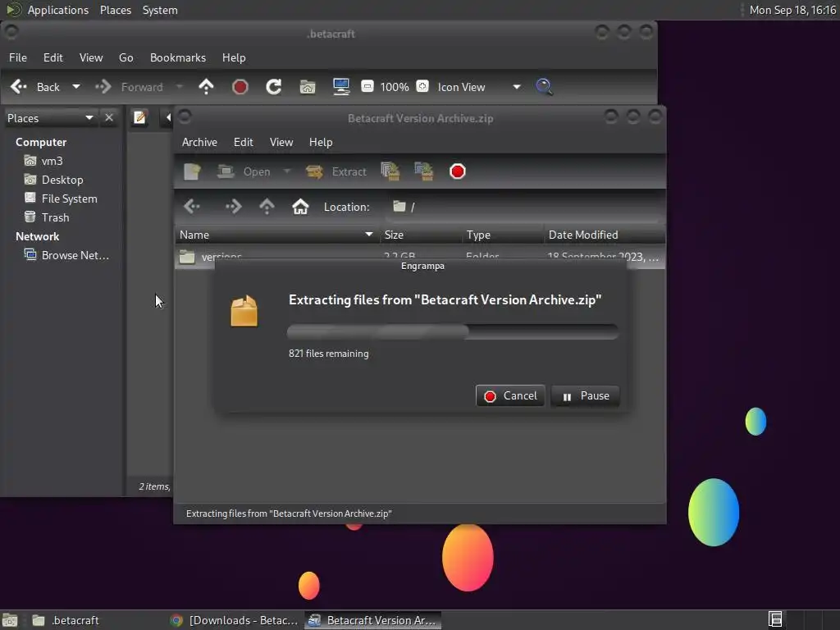Open the Edit menu in Engrampa window
Image resolution: width=840 pixels, height=630 pixels.
[x=243, y=142]
